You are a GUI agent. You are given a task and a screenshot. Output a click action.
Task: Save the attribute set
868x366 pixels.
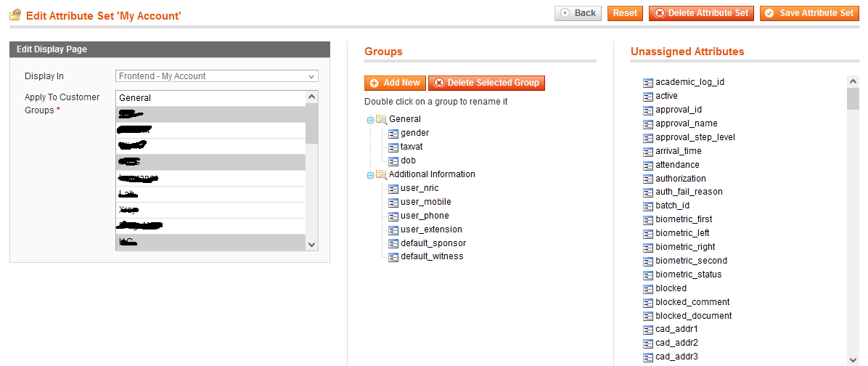pos(809,13)
